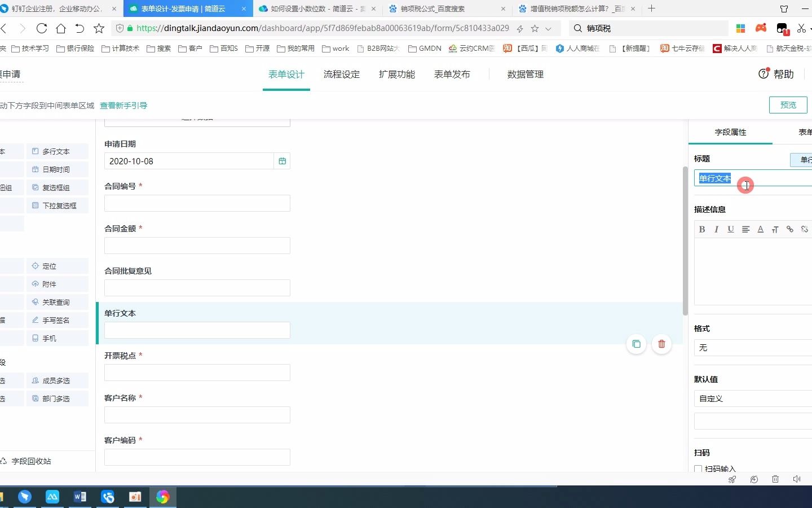The width and height of the screenshot is (812, 508).
Task: Switch to 表单设计 tab
Action: 286,74
